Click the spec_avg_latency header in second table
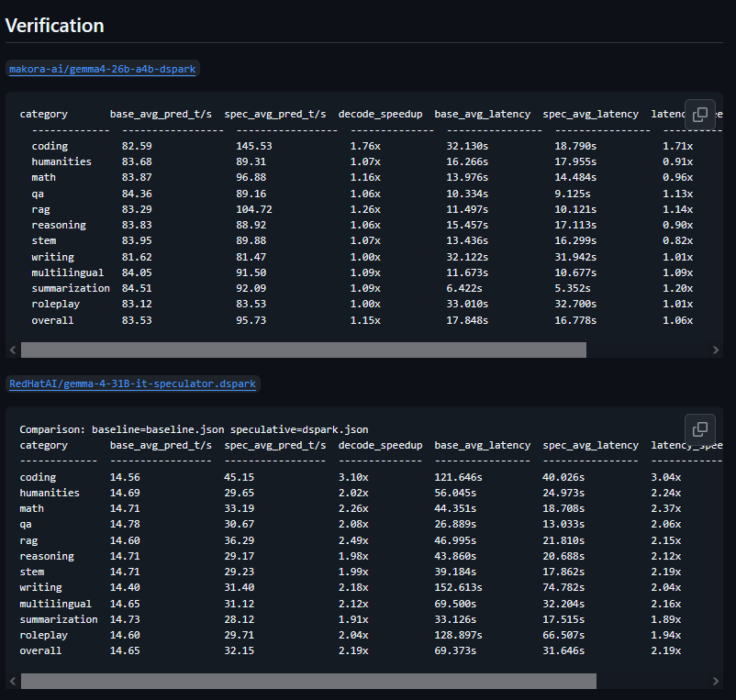 point(590,445)
